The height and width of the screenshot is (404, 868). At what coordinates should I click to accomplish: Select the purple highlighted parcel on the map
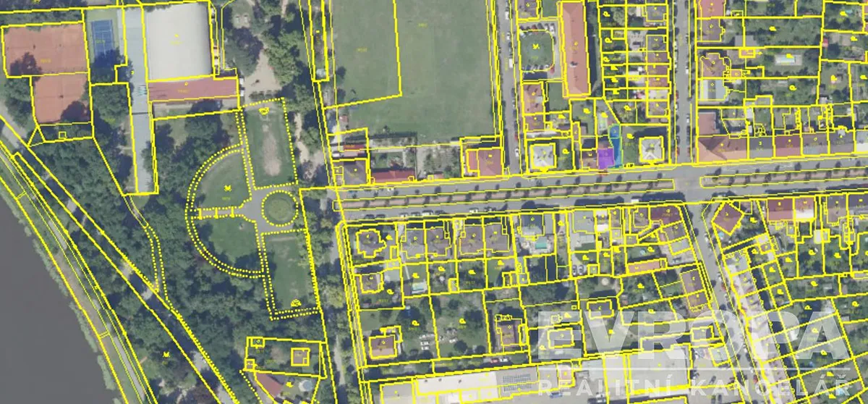pyautogui.click(x=605, y=159)
